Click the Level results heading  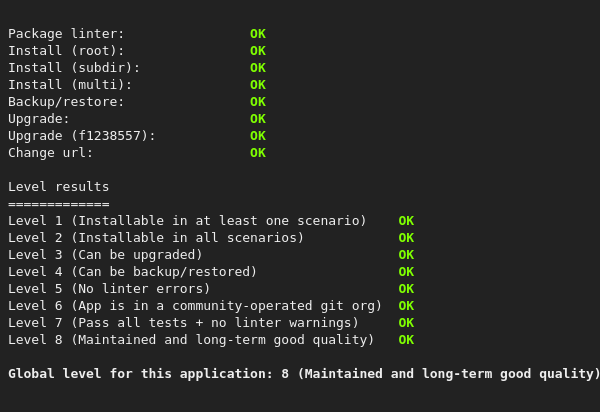(58, 187)
